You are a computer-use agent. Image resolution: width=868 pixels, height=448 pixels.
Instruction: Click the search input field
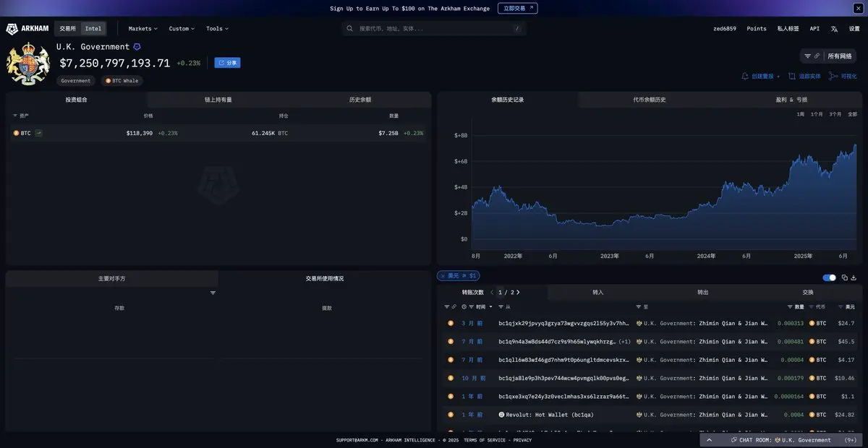(434, 29)
